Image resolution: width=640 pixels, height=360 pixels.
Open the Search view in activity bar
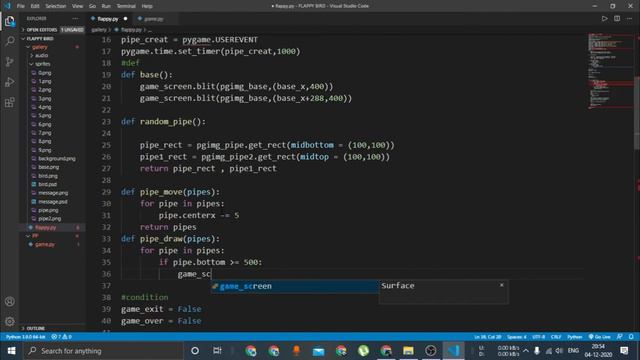pyautogui.click(x=10, y=41)
